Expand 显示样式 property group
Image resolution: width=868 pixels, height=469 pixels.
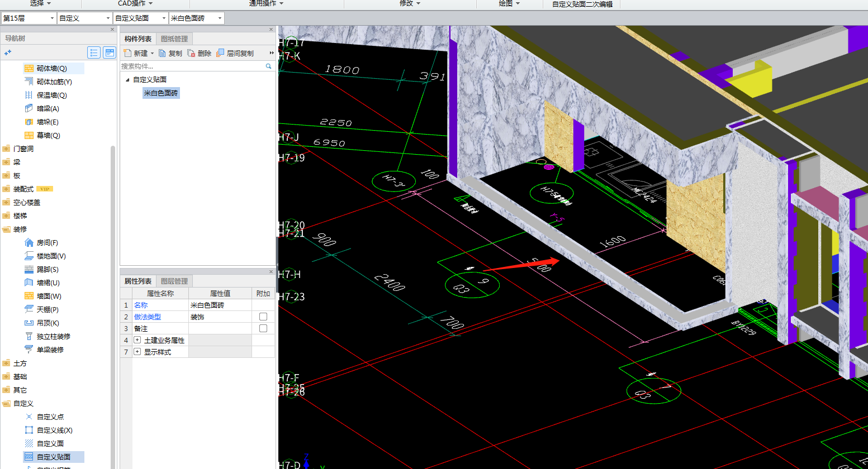pyautogui.click(x=137, y=352)
